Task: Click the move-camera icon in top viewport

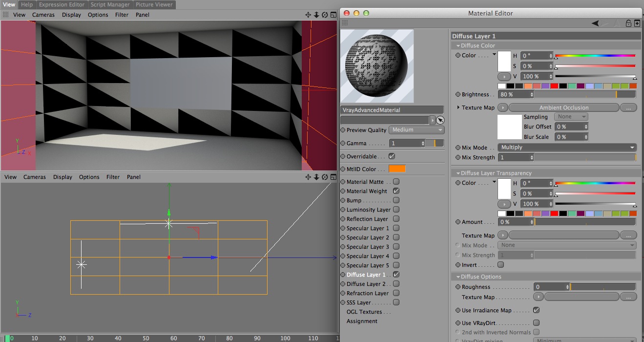Action: pyautogui.click(x=308, y=15)
